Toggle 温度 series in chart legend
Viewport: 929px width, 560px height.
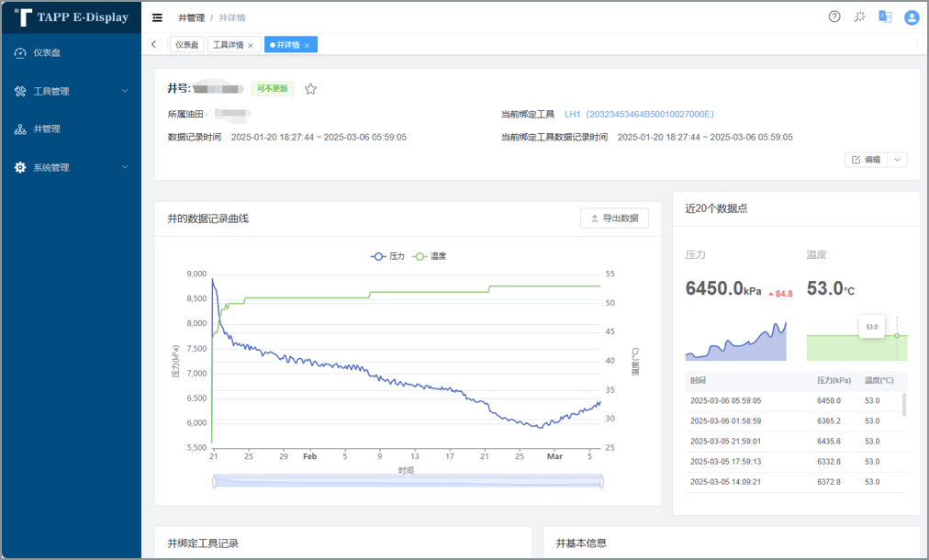[429, 256]
